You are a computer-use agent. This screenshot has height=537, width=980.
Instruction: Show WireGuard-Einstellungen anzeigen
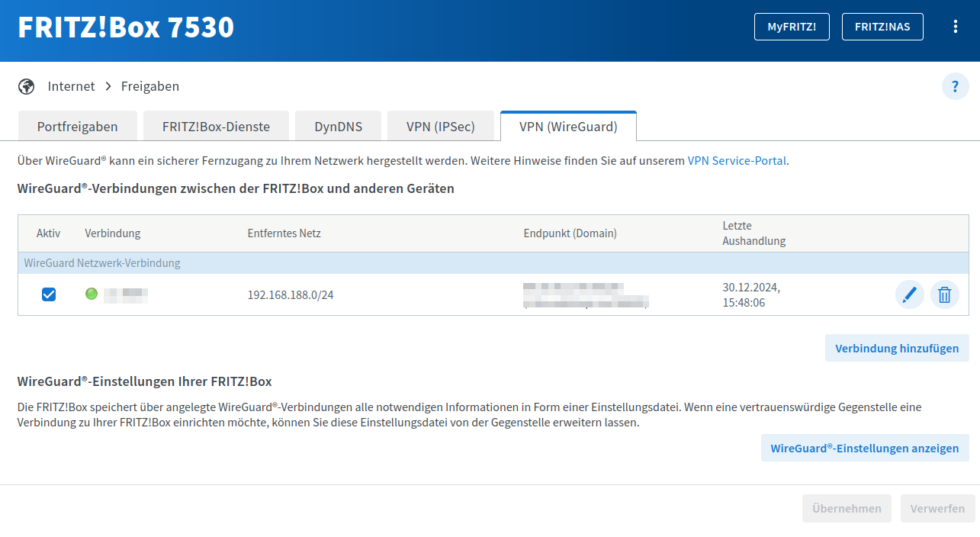pyautogui.click(x=864, y=449)
